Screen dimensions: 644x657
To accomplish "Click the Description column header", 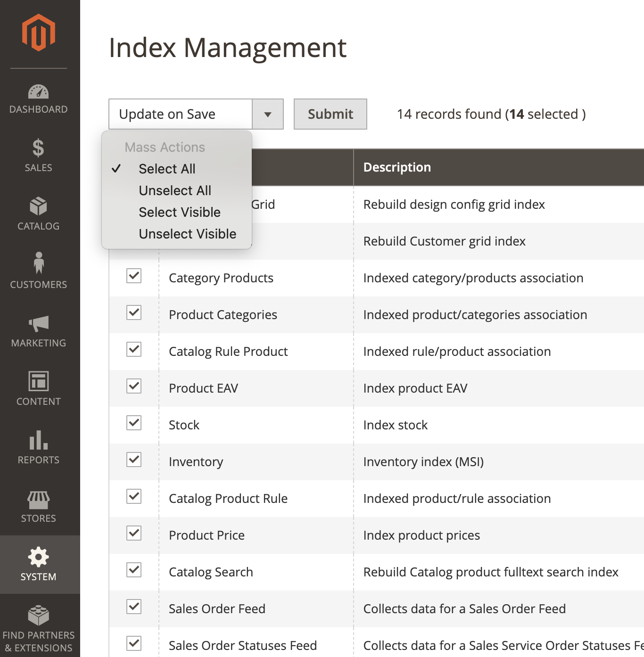I will click(396, 167).
